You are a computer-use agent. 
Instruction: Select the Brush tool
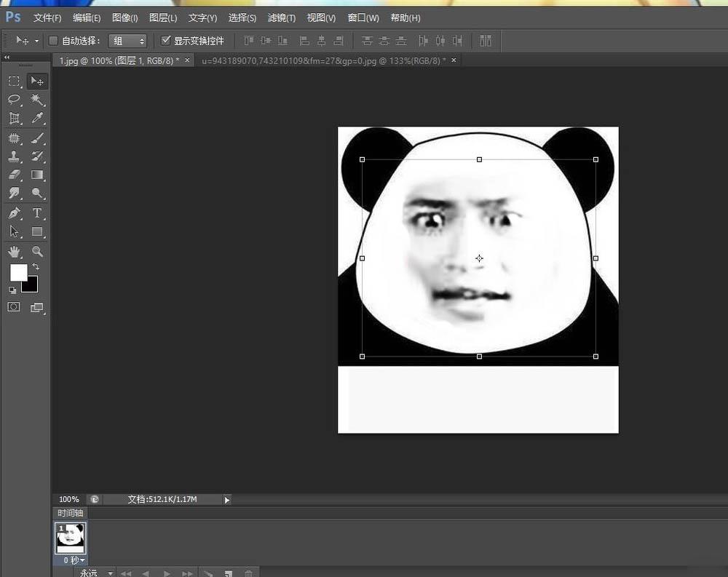pos(37,138)
